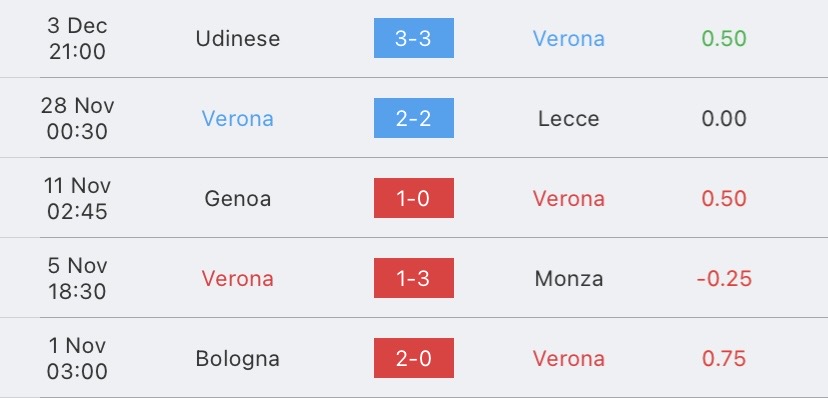
Task: Open the 3-3 Udinese vs Verona score
Action: pyautogui.click(x=413, y=38)
